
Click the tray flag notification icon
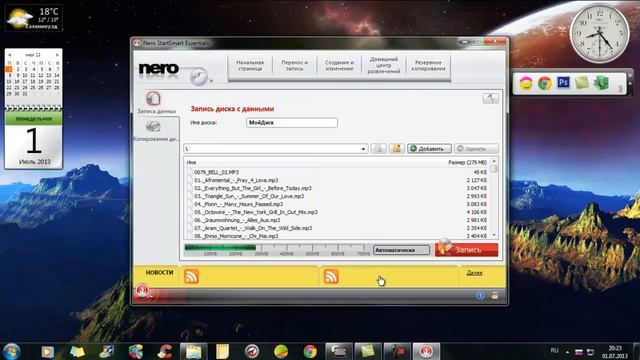pyautogui.click(x=579, y=352)
